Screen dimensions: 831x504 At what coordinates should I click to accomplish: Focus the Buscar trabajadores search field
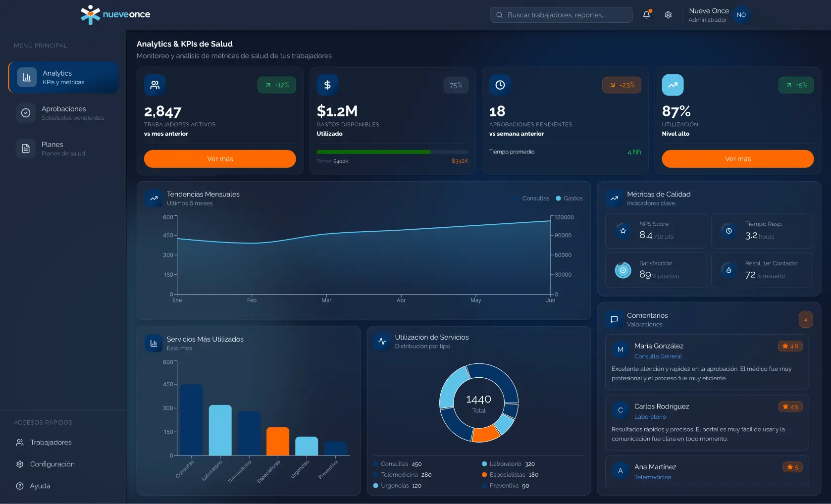point(561,15)
